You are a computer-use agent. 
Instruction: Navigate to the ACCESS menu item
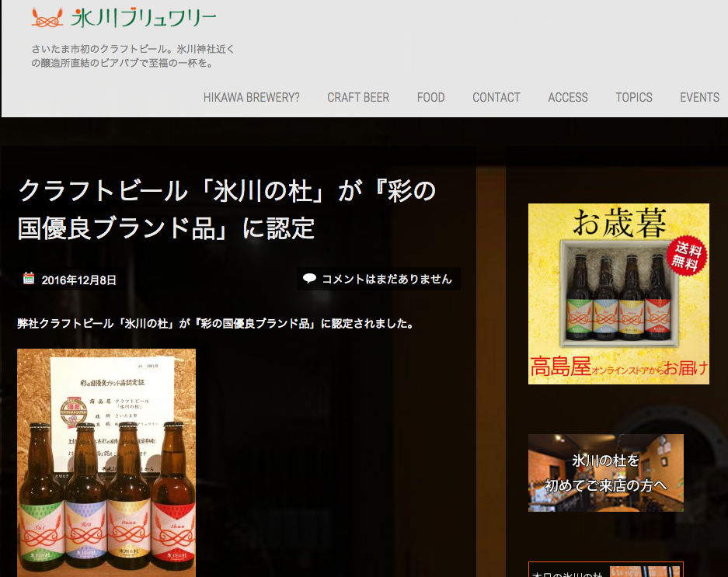tap(567, 97)
